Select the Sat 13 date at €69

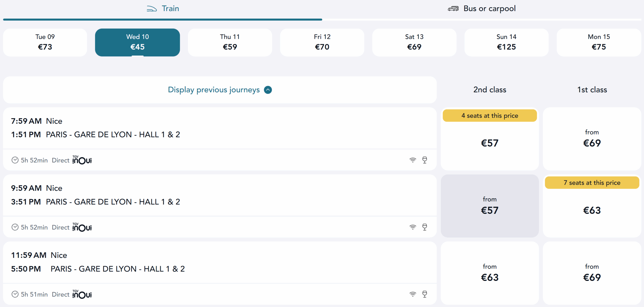pyautogui.click(x=414, y=42)
